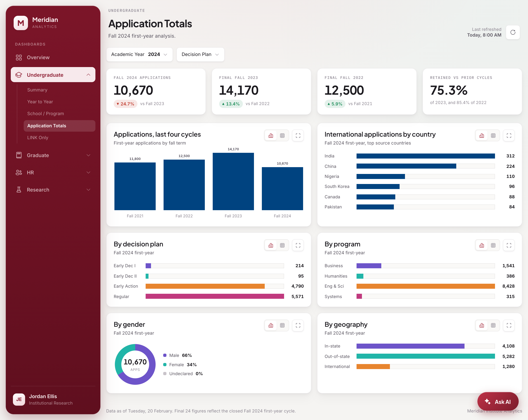
Task: Switch Applications last four cycles to table view
Action: pyautogui.click(x=282, y=136)
